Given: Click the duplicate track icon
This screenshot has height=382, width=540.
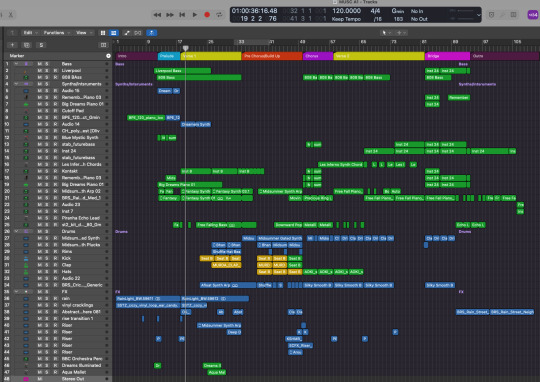Looking at the screenshot, I should (x=27, y=45).
